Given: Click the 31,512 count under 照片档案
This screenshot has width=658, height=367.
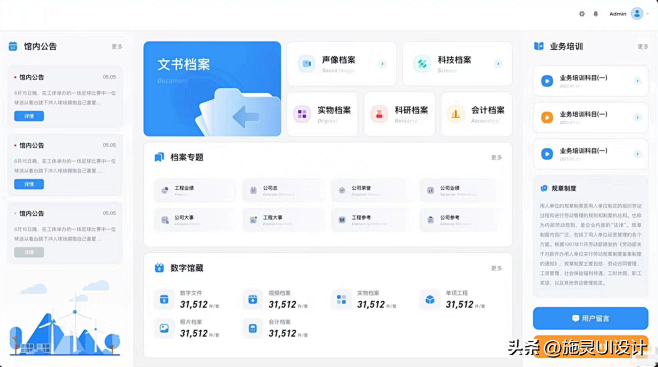Looking at the screenshot, I should (194, 334).
